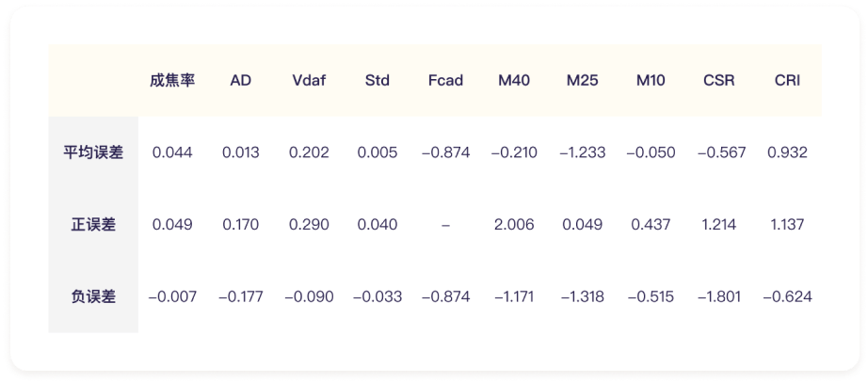Select the –1.801 cell under CSR
868x383 pixels.
point(719,296)
